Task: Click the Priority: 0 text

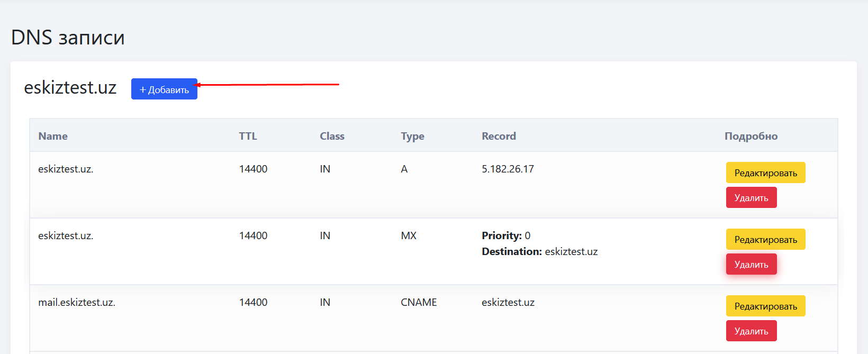Action: pos(505,235)
